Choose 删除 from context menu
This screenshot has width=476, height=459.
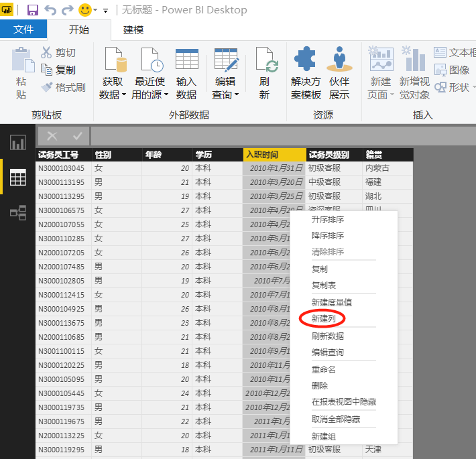(320, 385)
